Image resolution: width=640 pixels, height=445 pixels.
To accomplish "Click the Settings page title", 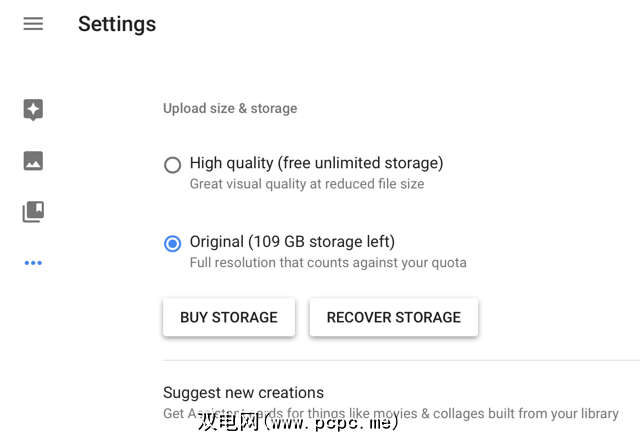I will click(117, 24).
